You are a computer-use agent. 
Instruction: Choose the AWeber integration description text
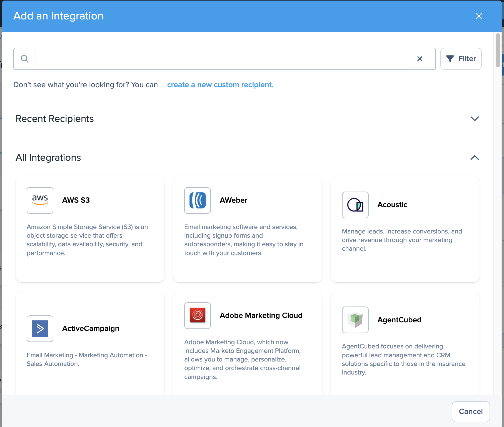(x=244, y=240)
